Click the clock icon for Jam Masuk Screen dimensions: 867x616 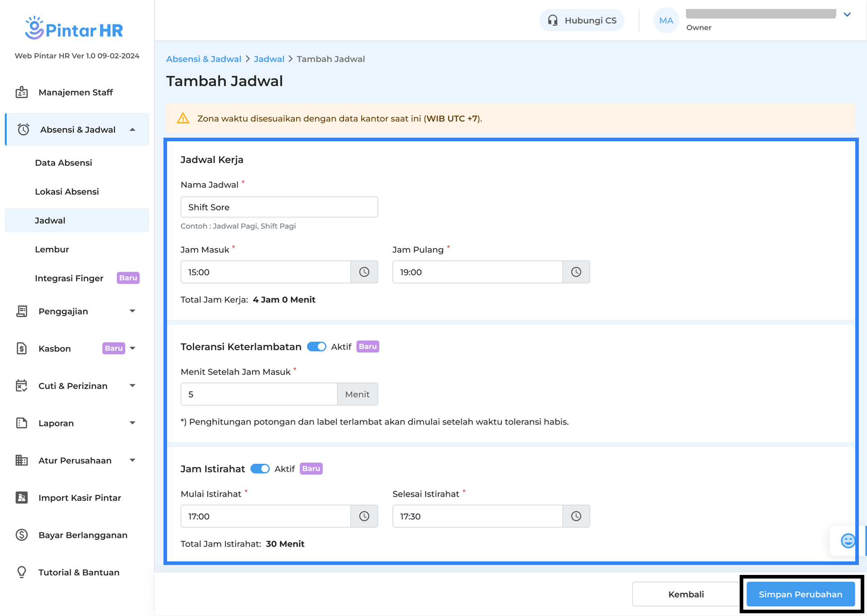tap(364, 272)
